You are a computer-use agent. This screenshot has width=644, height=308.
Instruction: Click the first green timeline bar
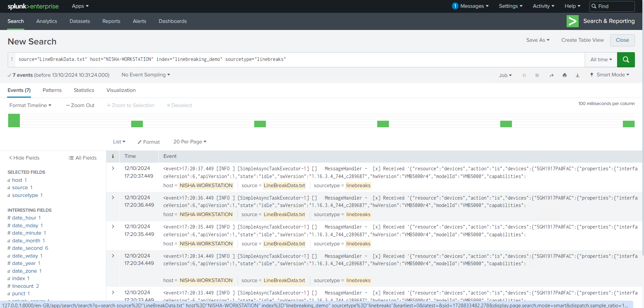[14, 121]
